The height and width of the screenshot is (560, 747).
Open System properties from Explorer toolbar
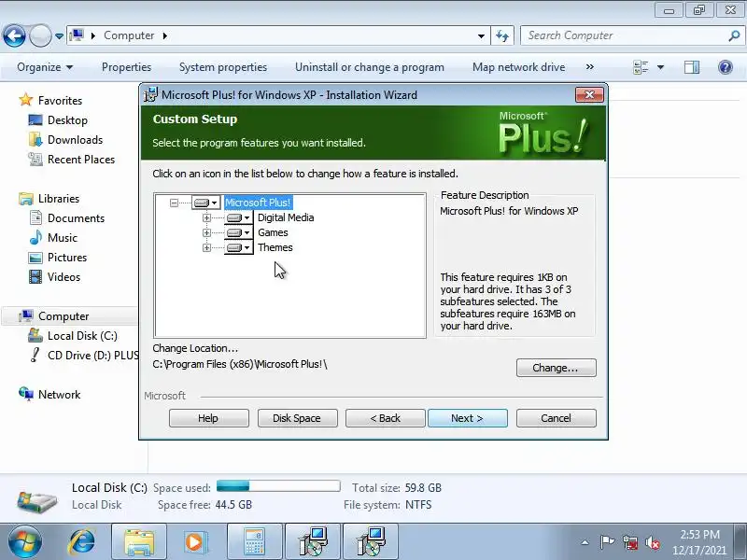click(223, 67)
